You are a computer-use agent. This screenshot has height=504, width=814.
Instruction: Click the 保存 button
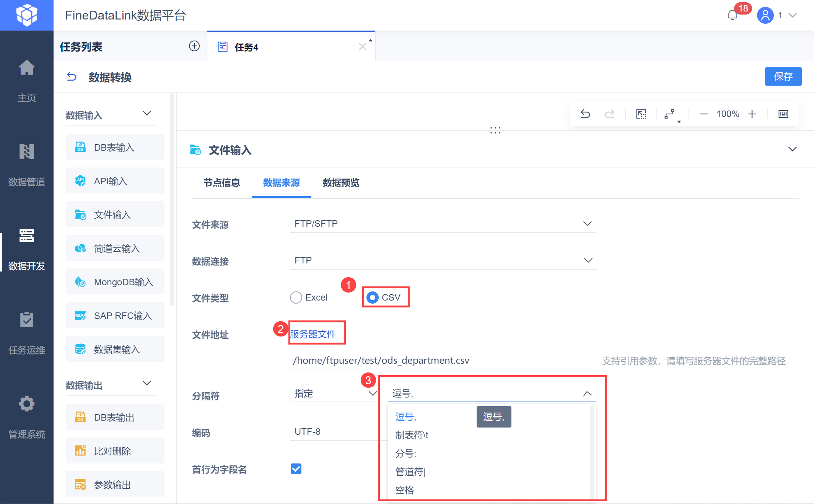coord(783,76)
